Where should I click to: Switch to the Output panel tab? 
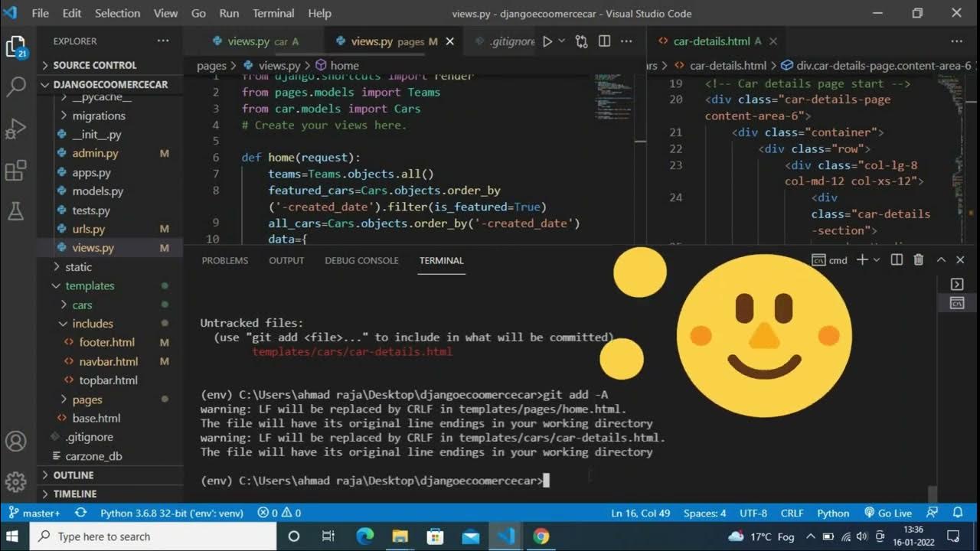coord(286,260)
